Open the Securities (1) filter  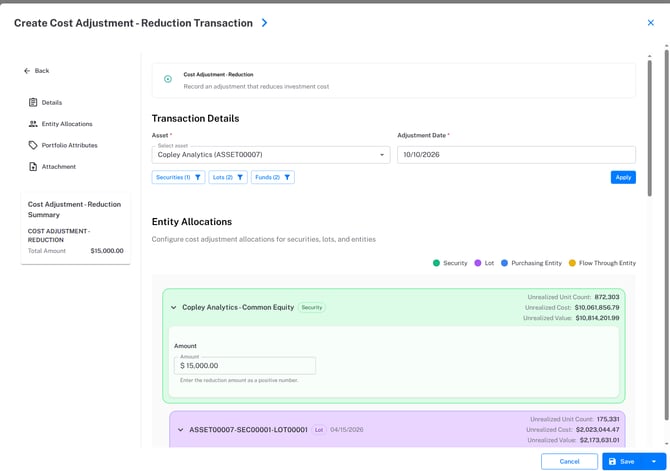click(178, 177)
